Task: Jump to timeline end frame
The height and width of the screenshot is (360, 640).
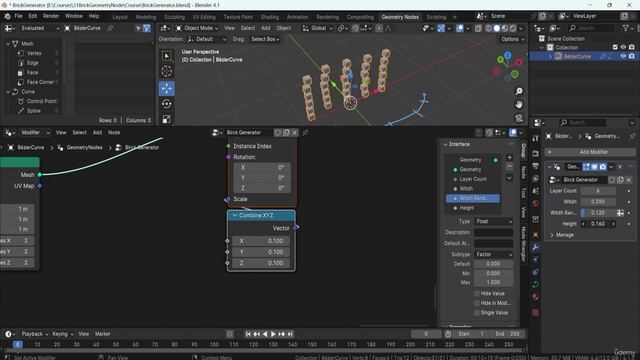Action: click(x=290, y=334)
